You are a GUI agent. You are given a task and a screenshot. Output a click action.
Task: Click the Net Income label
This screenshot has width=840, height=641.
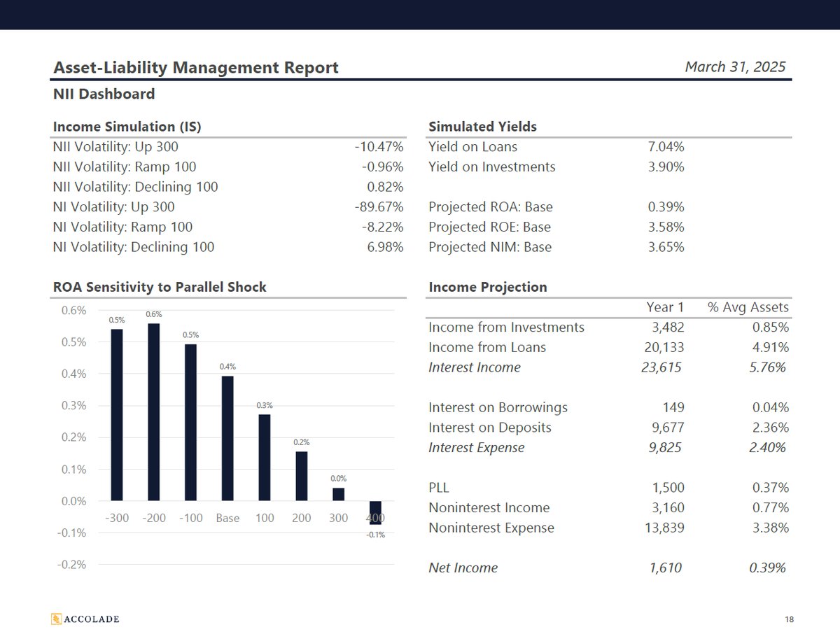pos(463,568)
